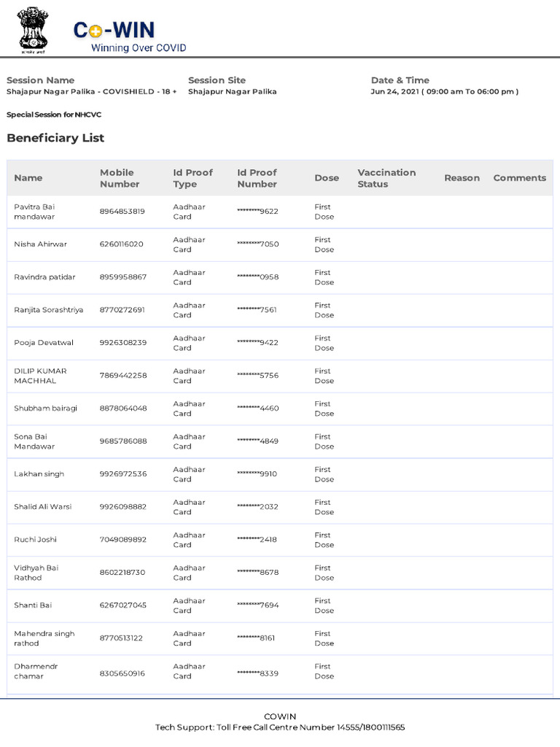Image resolution: width=560 pixels, height=747 pixels.
Task: Select the Name column header
Action: [x=28, y=178]
